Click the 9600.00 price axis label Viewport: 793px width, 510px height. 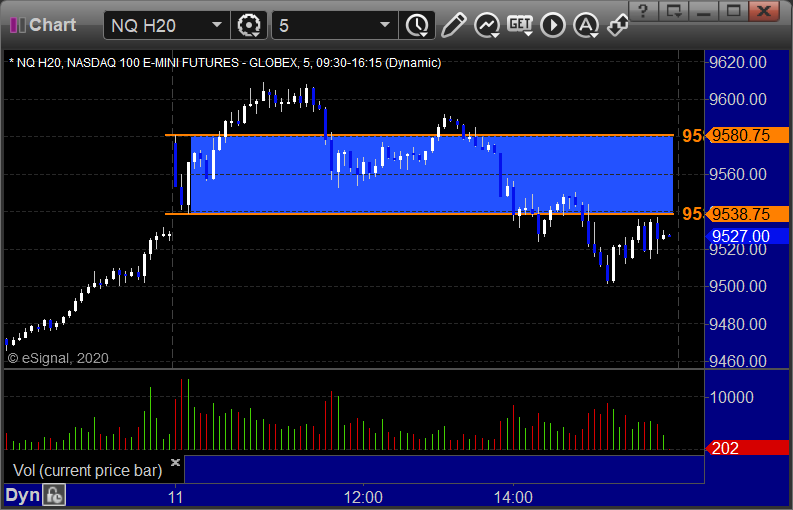pos(738,99)
